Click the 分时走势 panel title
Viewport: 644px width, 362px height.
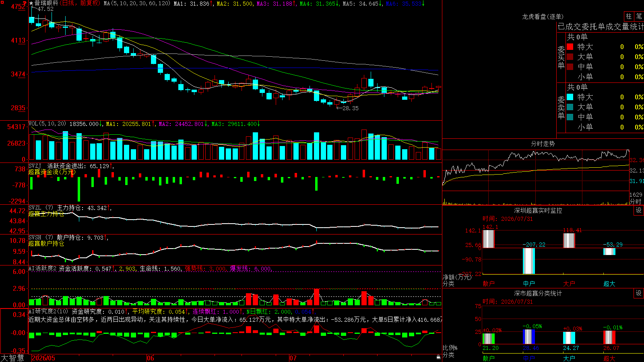[x=543, y=144]
